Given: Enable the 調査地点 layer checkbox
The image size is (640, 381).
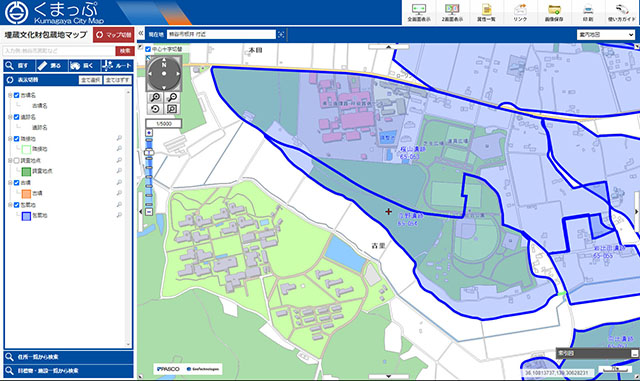Looking at the screenshot, I should click(17, 161).
